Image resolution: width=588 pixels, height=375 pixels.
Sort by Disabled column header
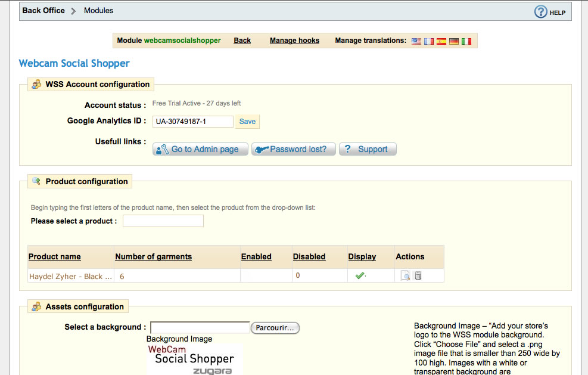point(309,257)
